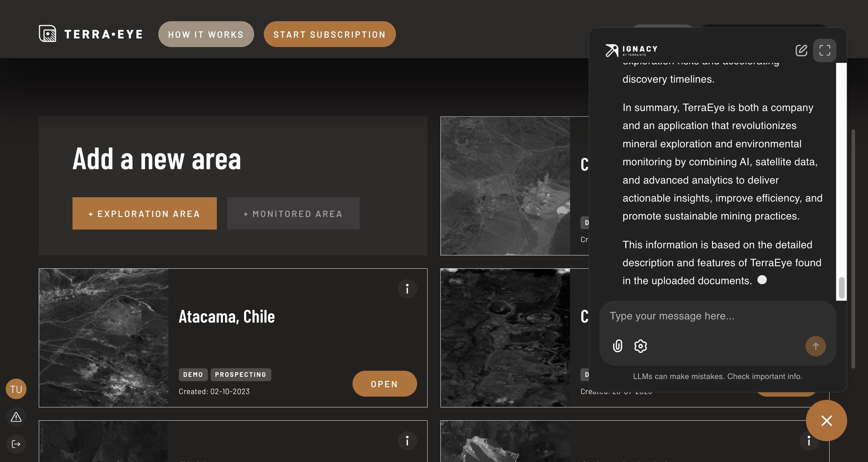The height and width of the screenshot is (462, 868).
Task: Expand the Ignacy chat to fullscreen
Action: point(825,50)
